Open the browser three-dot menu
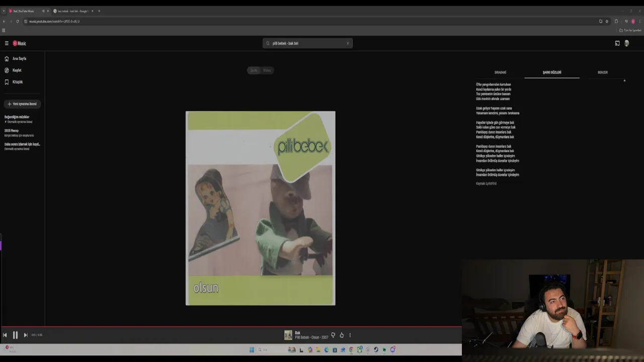Screen dimensions: 644x362 click(639, 22)
